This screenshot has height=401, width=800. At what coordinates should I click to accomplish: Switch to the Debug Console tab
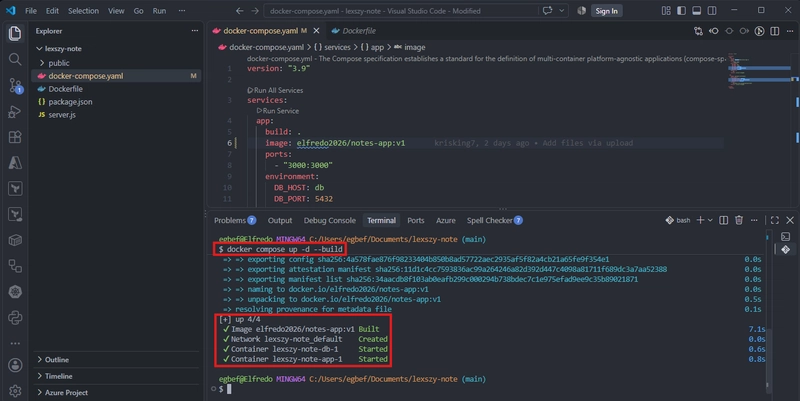[x=330, y=220]
